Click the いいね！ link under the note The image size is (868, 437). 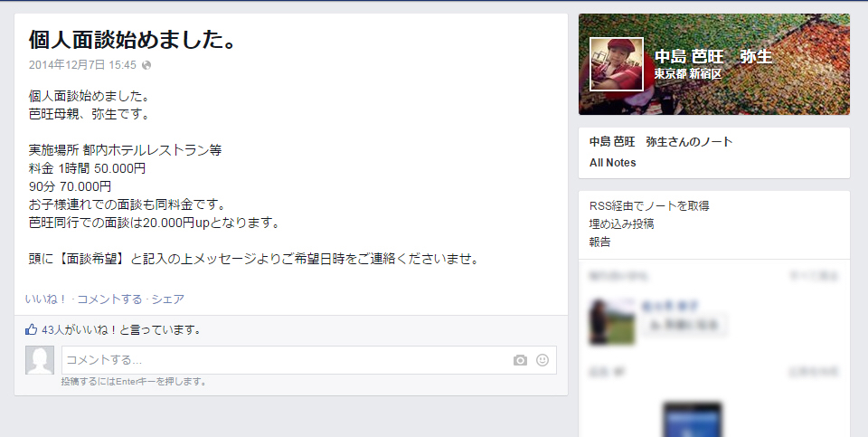tap(46, 299)
